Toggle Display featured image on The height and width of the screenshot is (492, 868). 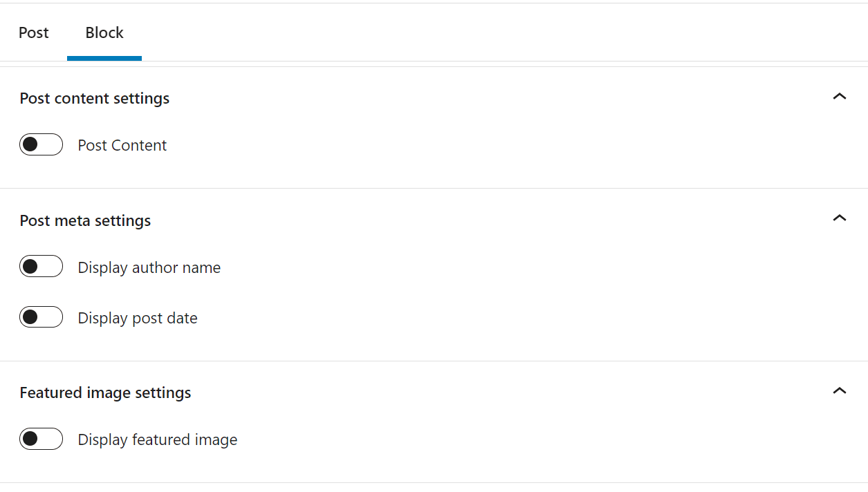coord(41,439)
